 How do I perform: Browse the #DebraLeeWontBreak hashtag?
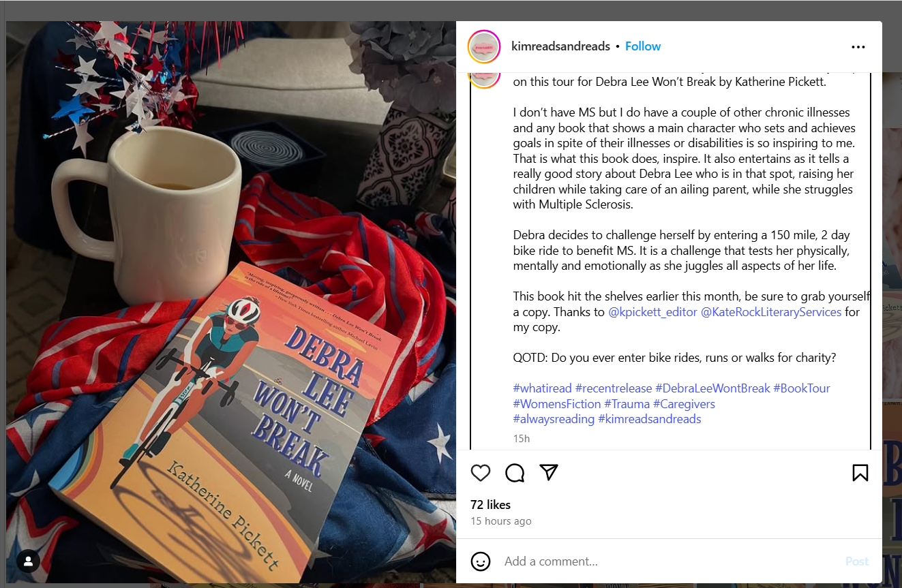[712, 388]
